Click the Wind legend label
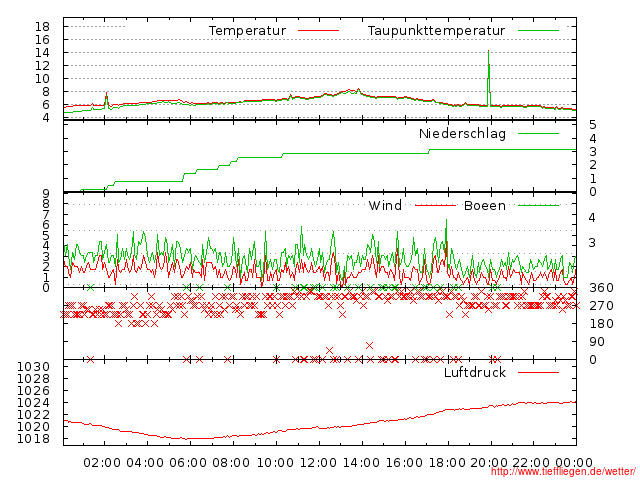This screenshot has height=480, width=640. 385,205
